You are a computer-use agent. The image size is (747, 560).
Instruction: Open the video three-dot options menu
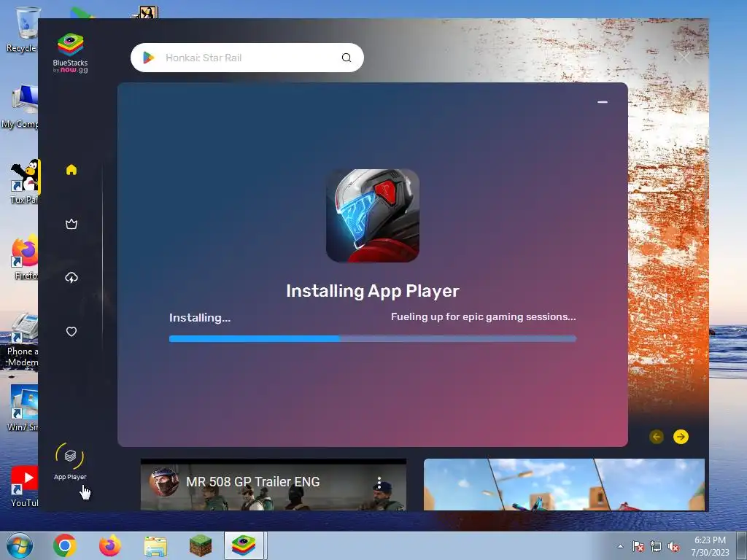pos(379,483)
